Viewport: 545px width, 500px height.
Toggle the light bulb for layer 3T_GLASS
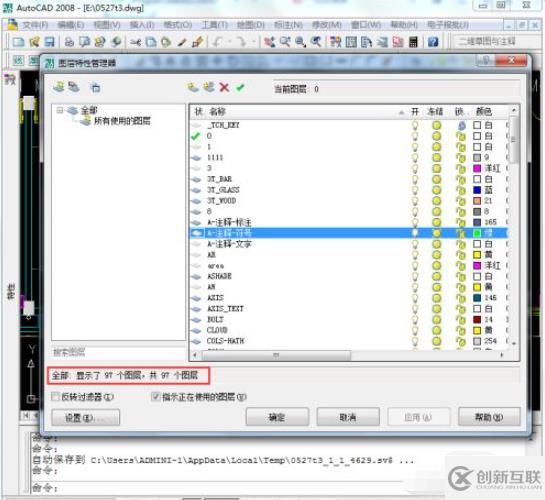pos(415,190)
